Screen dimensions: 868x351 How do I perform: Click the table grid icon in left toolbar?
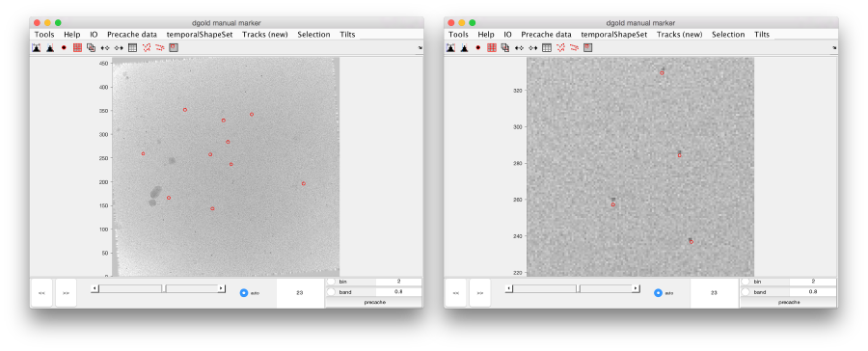click(132, 48)
